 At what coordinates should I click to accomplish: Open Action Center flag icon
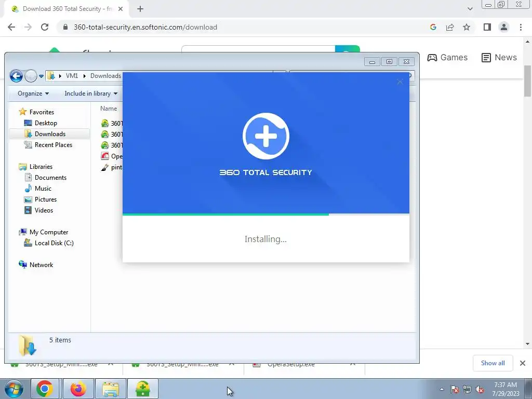click(x=455, y=389)
